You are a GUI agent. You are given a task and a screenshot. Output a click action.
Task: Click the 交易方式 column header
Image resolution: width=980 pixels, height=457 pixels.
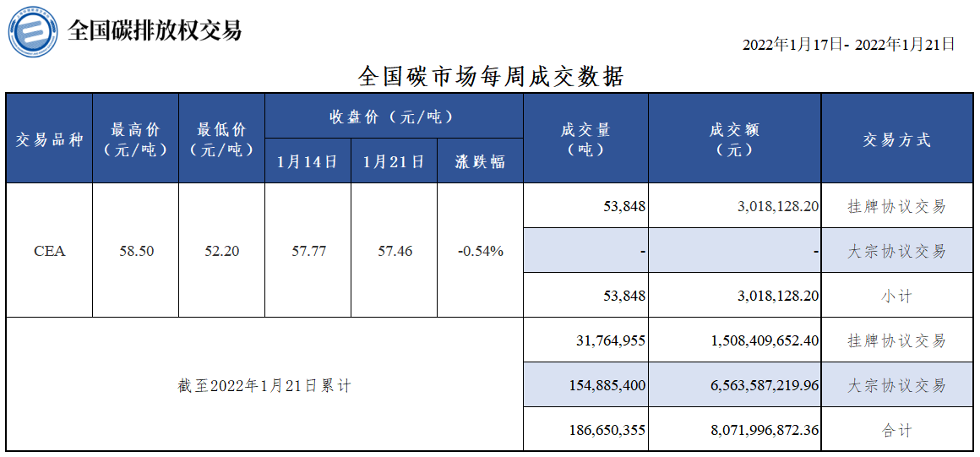click(x=897, y=139)
